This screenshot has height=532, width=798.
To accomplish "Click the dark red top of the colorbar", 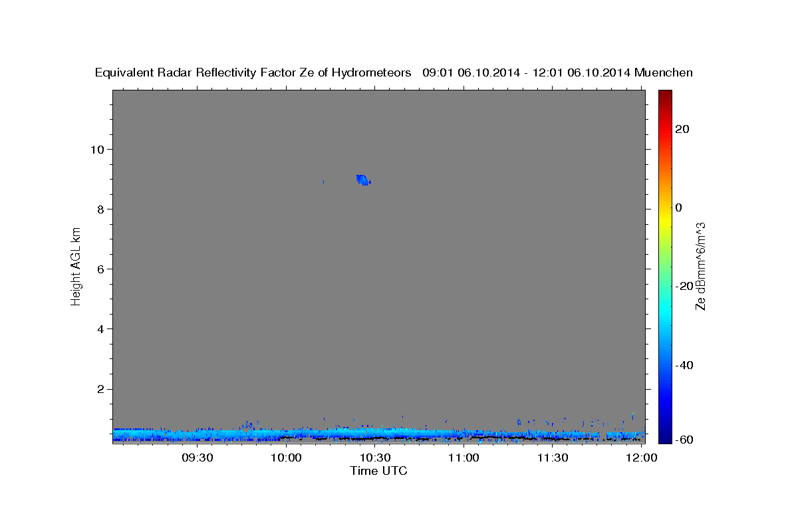I will tap(665, 95).
